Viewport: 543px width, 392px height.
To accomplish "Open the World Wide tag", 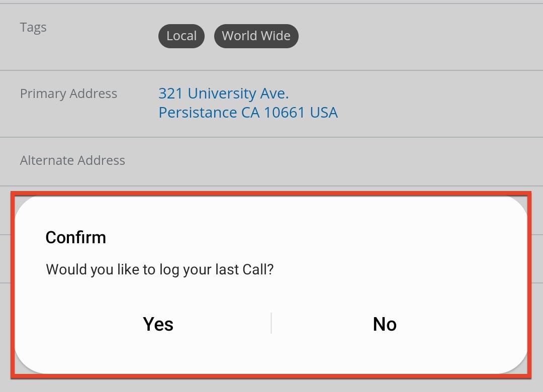I will [x=256, y=36].
